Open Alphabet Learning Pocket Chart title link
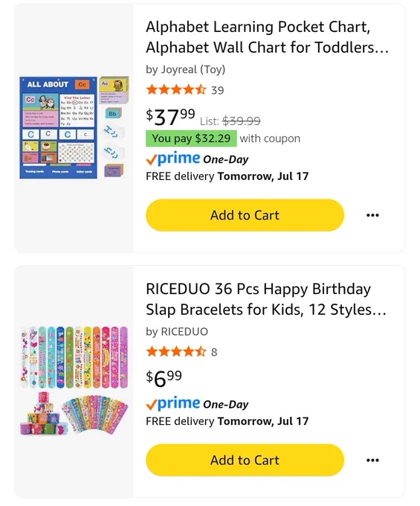The width and height of the screenshot is (420, 506). click(x=267, y=36)
